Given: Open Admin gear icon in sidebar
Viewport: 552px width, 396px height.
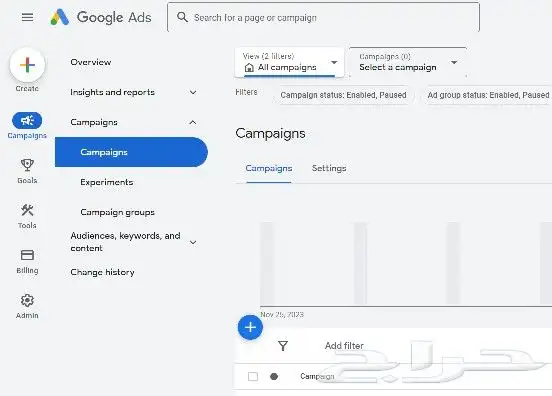Looking at the screenshot, I should click(27, 300).
